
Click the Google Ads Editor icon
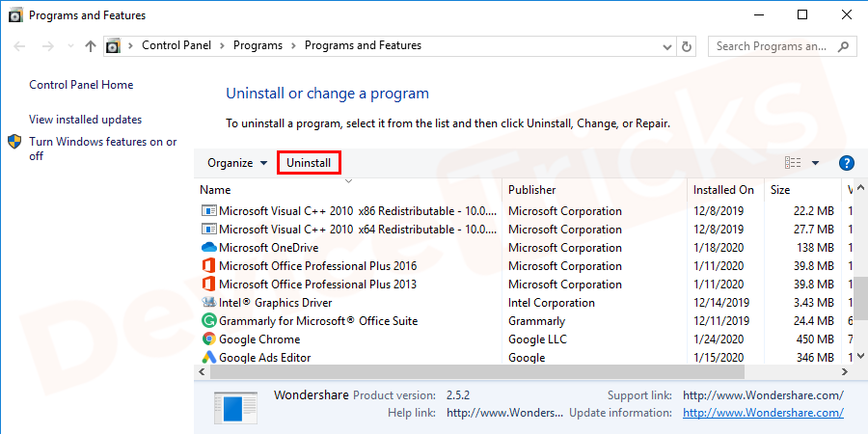pos(208,358)
